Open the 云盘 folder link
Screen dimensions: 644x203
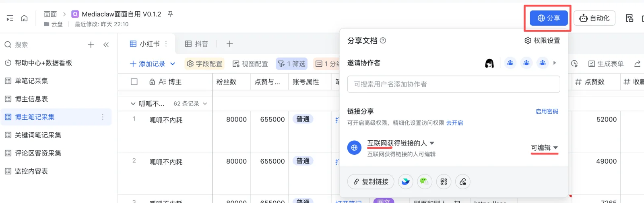54,24
